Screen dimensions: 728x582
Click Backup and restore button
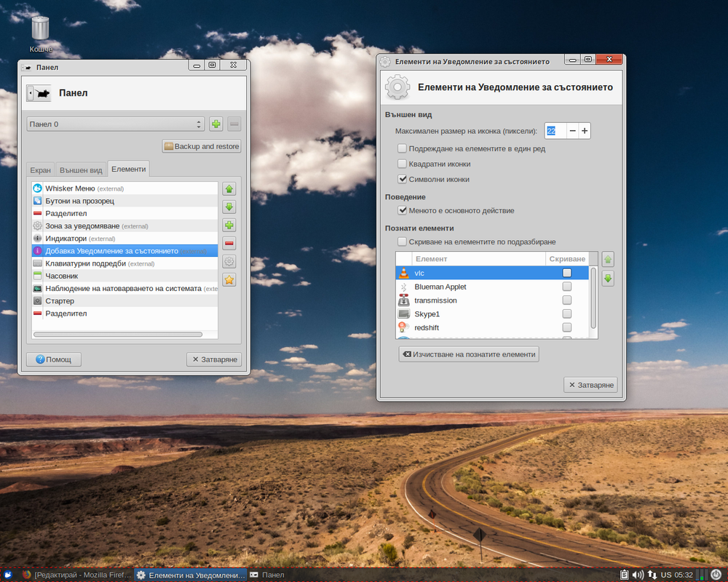(202, 146)
